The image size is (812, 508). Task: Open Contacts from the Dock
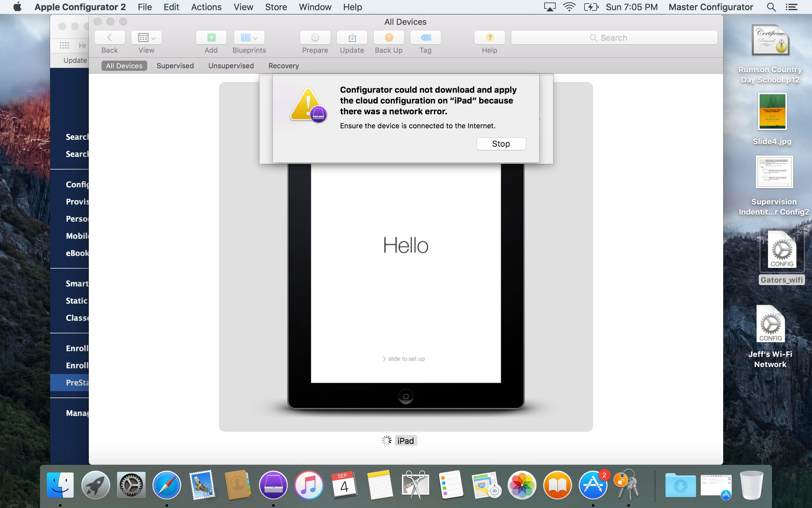click(x=238, y=485)
